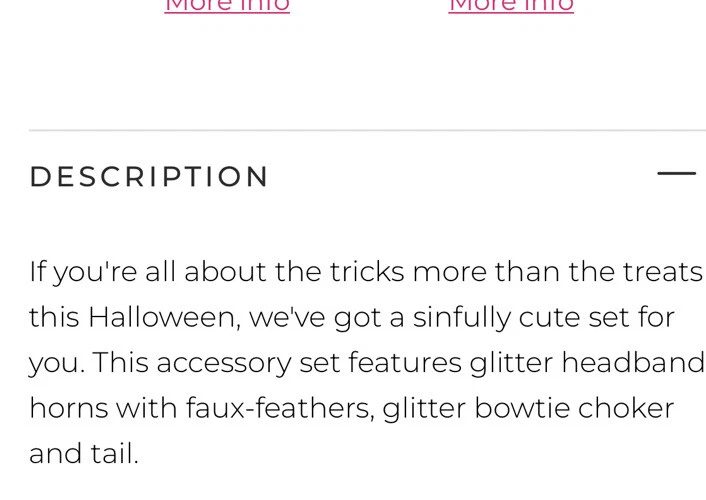Click the word 'tricks' in first line
Screen dimensions: 706x500
pyautogui.click(x=367, y=272)
